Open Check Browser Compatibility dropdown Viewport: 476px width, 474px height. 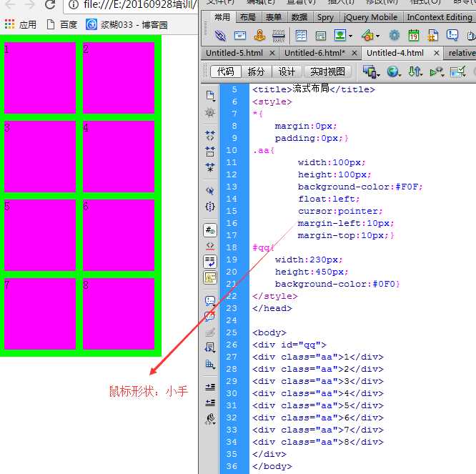click(458, 71)
